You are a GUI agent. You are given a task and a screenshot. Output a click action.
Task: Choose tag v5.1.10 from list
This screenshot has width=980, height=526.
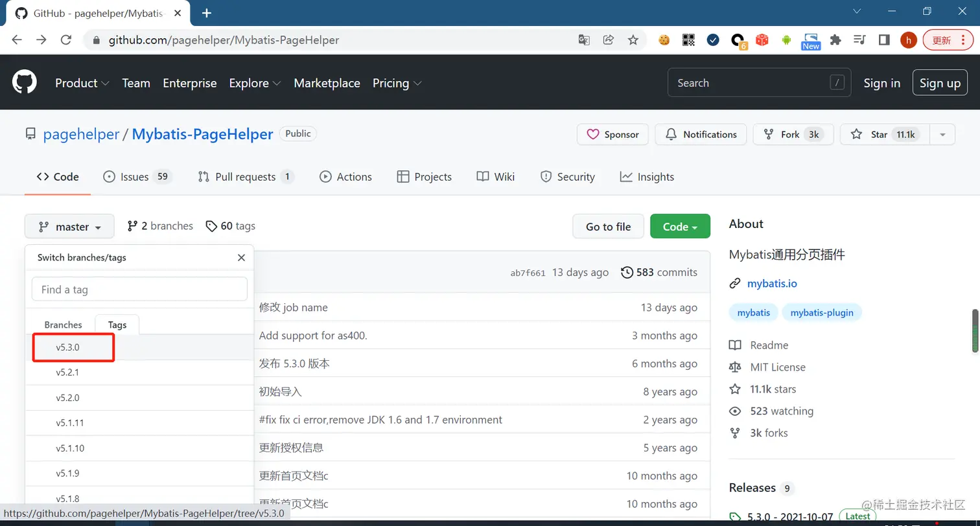(139, 448)
